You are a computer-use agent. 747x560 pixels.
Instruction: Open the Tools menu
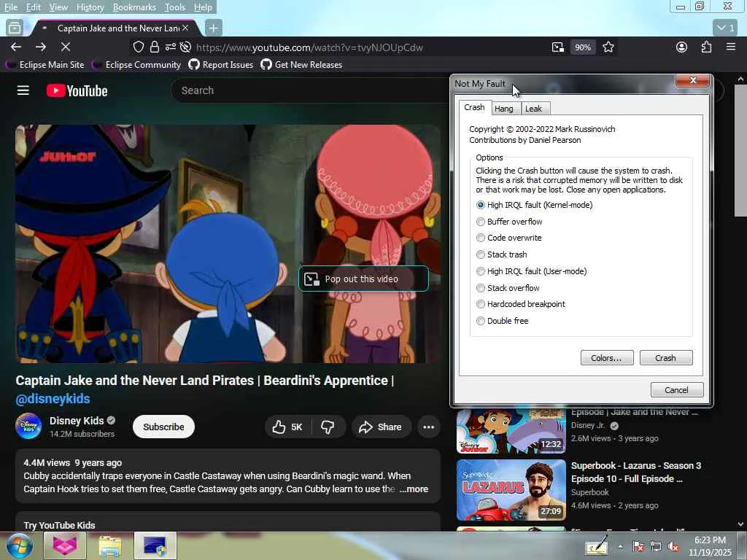click(175, 7)
